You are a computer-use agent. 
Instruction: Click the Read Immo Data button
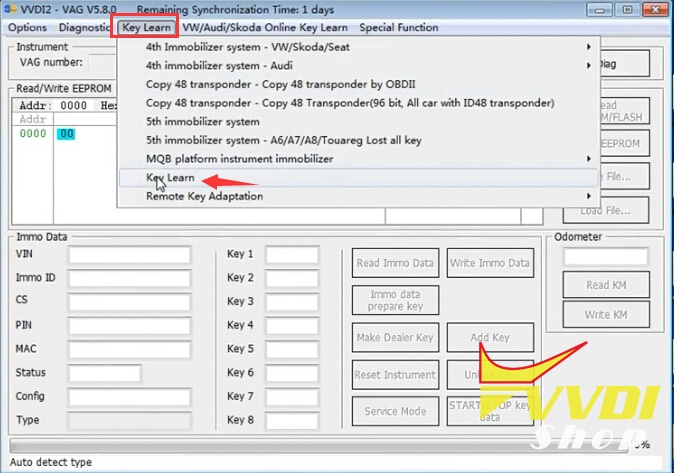(395, 263)
